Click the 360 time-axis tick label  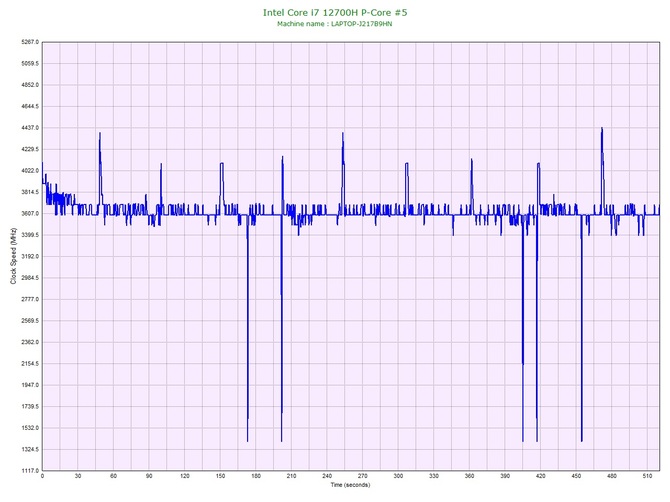pyautogui.click(x=469, y=476)
